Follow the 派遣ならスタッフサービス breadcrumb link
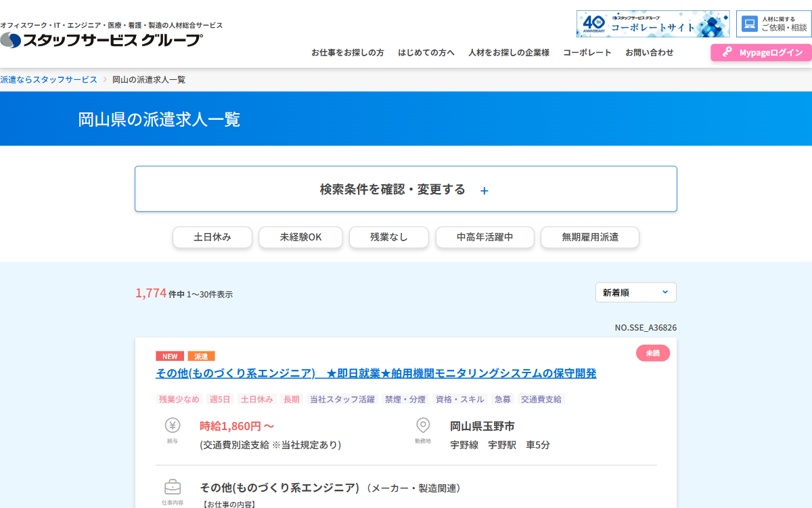812x508 pixels. 49,79
